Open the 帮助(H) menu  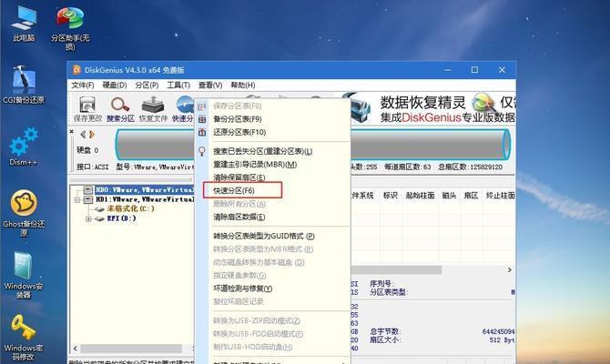tap(243, 85)
